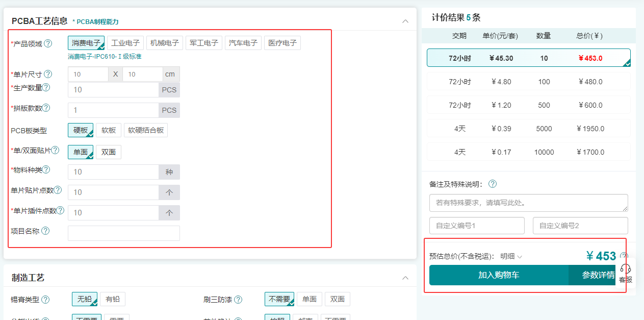Collapse the PCBA工艺信息 panel
644x320 pixels.
coord(405,21)
